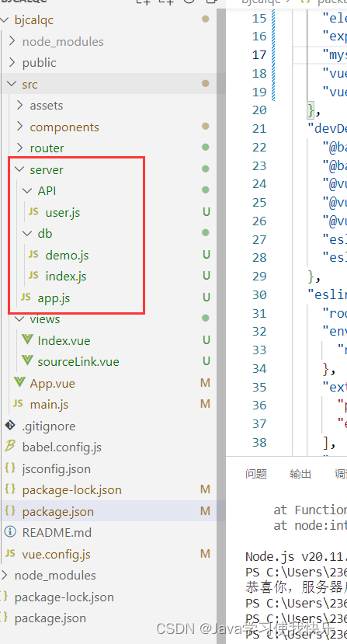Screen dimensions: 347x644
Task: Click the info icon of README.md
Action: tap(10, 532)
